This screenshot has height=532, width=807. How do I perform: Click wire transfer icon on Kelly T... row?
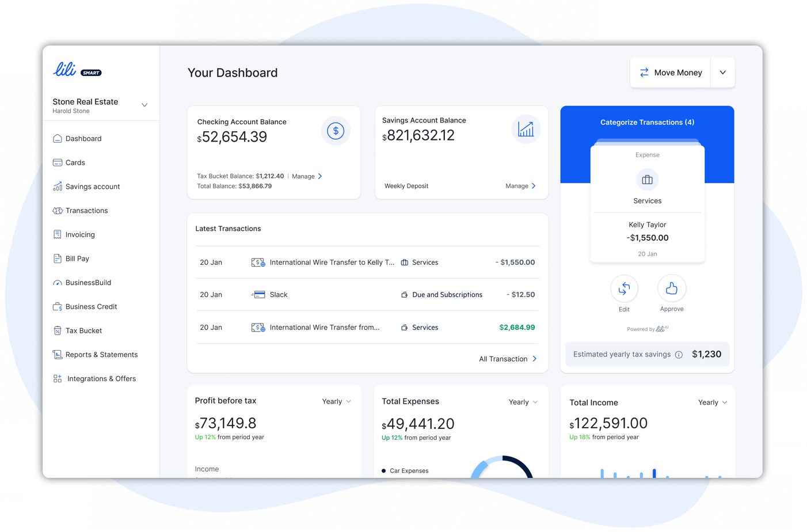point(258,263)
